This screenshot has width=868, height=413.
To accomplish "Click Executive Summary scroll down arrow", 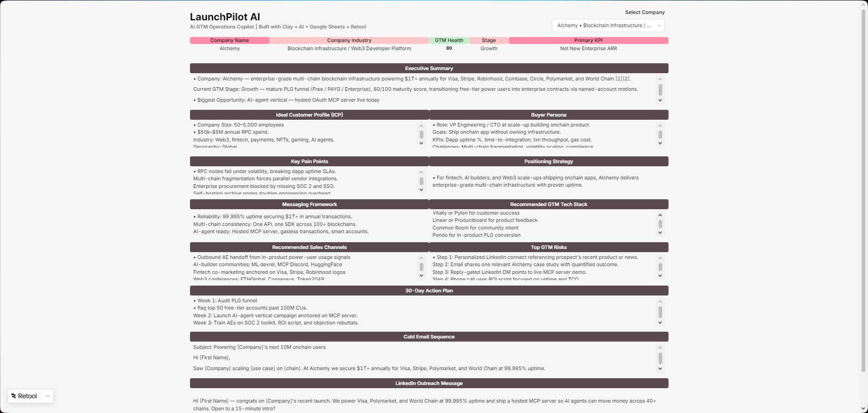I will pos(660,101).
